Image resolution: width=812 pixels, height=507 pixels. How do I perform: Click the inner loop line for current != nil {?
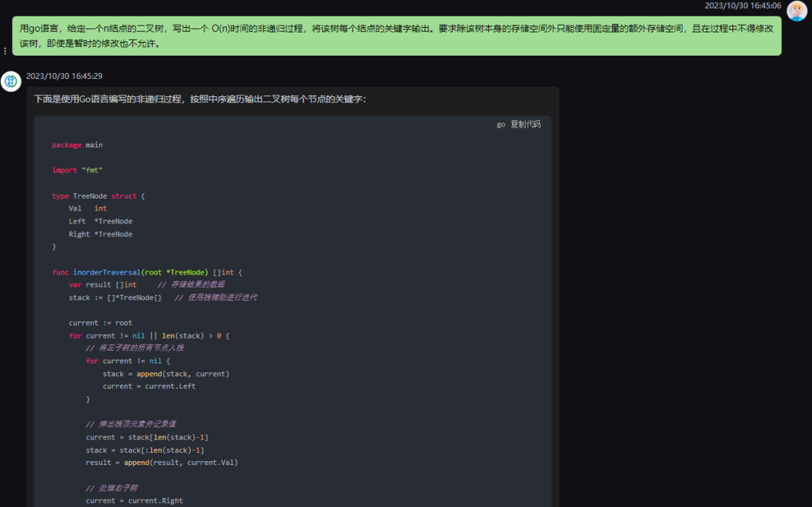coord(128,361)
